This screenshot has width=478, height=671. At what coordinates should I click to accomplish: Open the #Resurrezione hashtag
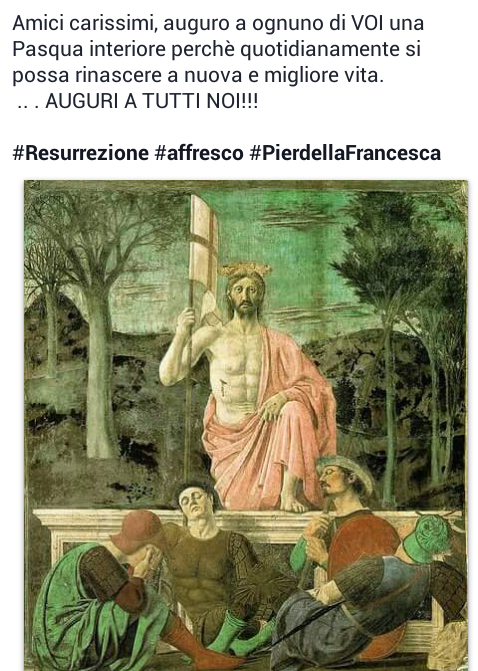80,153
